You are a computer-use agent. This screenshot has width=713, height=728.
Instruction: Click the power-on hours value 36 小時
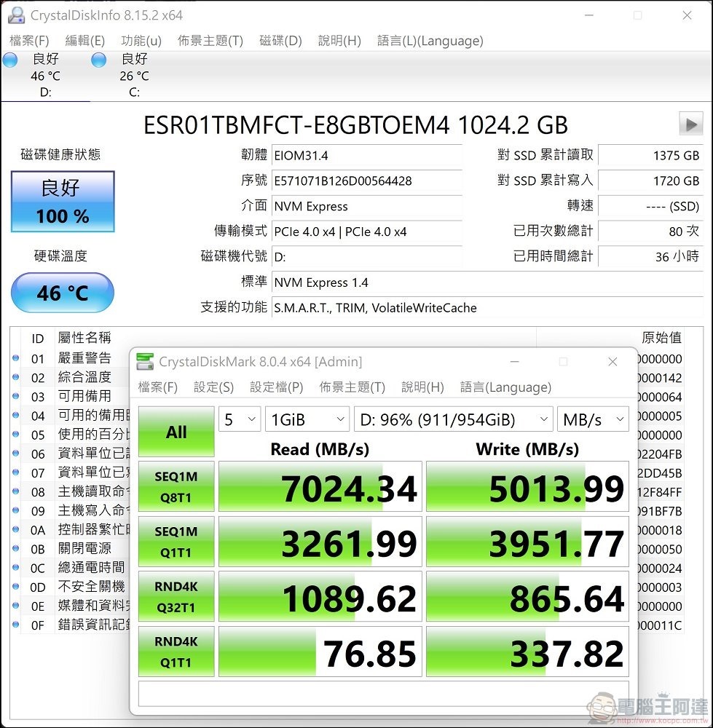pos(650,256)
